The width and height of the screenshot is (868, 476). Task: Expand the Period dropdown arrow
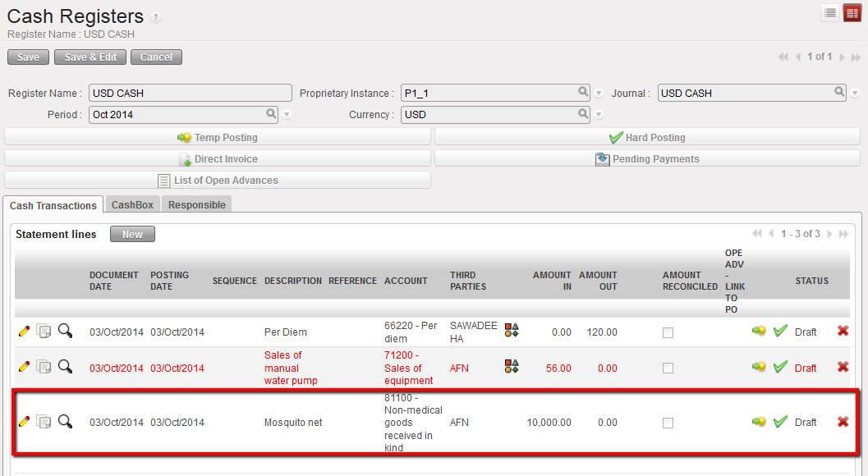tap(287, 115)
